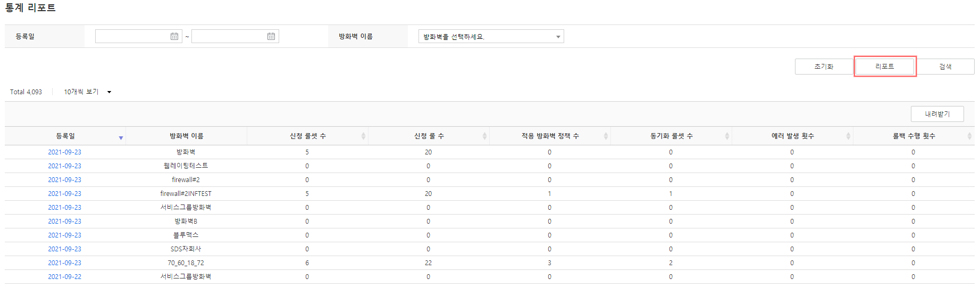Select the firewall#2INFTEST name cell
980x287 pixels.
[x=186, y=194]
